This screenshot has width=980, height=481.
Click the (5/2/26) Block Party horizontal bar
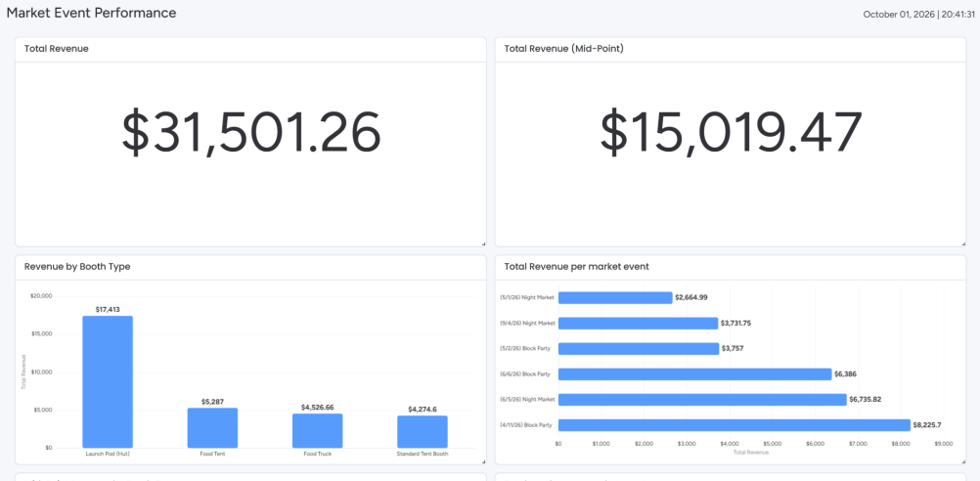(639, 349)
